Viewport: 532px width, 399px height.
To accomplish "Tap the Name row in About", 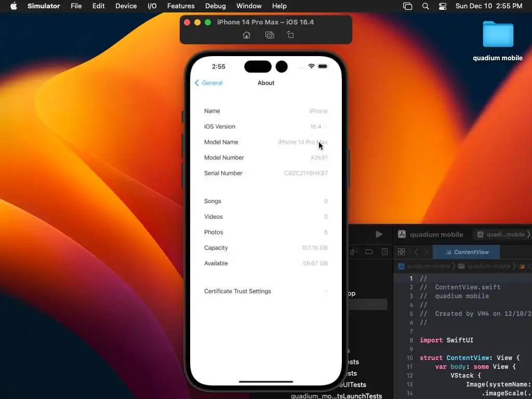I will [265, 111].
